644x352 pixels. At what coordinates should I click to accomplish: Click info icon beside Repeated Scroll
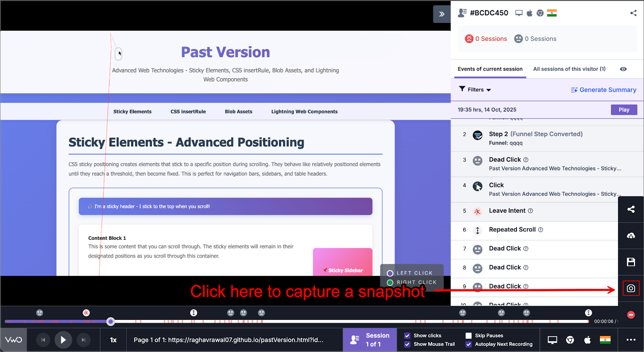click(540, 230)
